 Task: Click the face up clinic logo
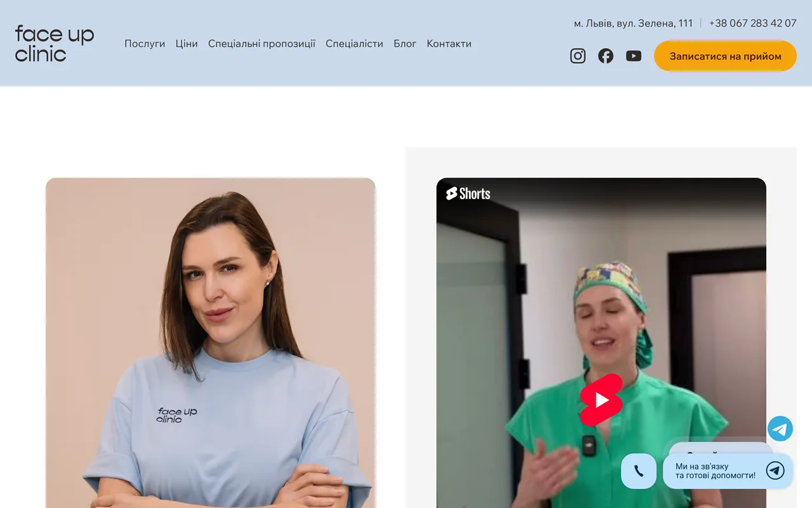click(x=55, y=43)
